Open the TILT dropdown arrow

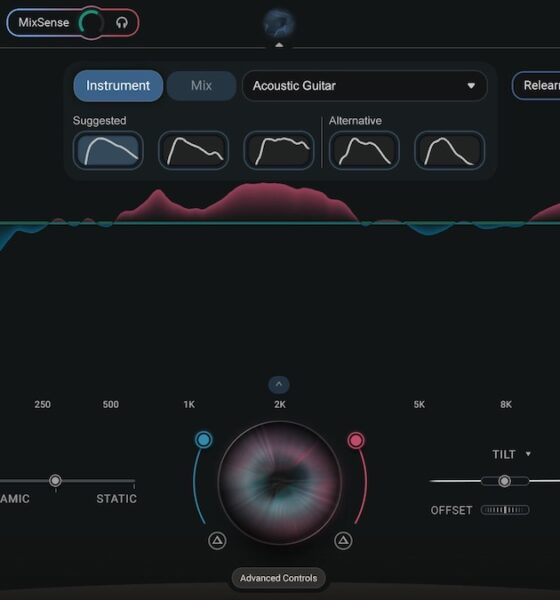[528, 454]
